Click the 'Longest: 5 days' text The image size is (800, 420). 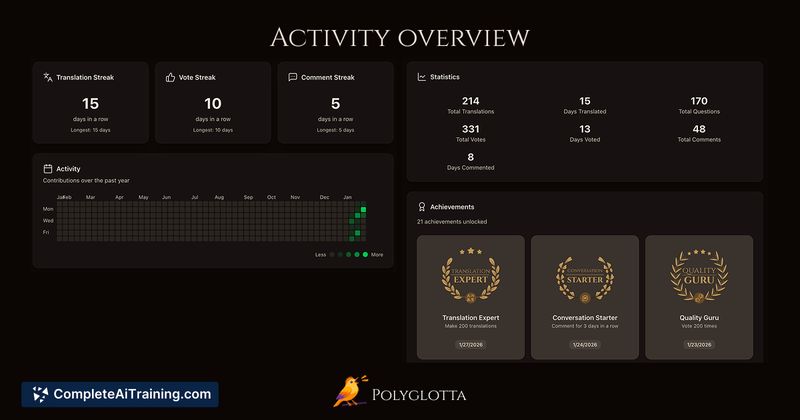coord(335,130)
